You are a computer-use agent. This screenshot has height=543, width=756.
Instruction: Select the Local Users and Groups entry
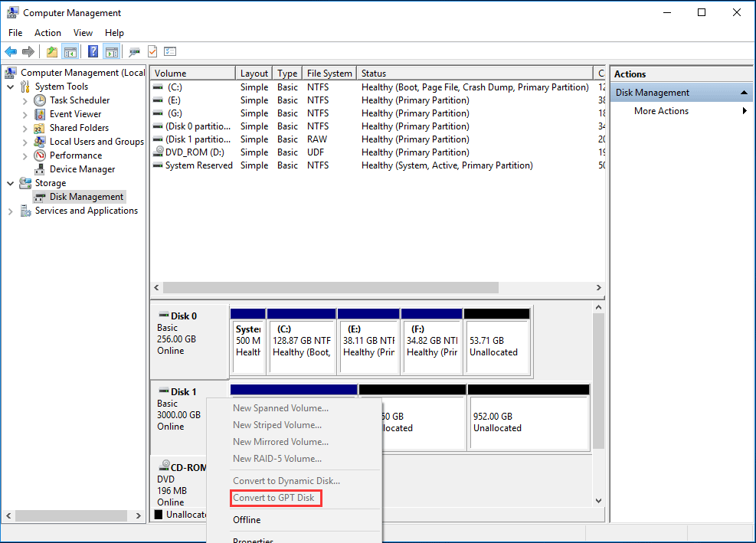(98, 141)
